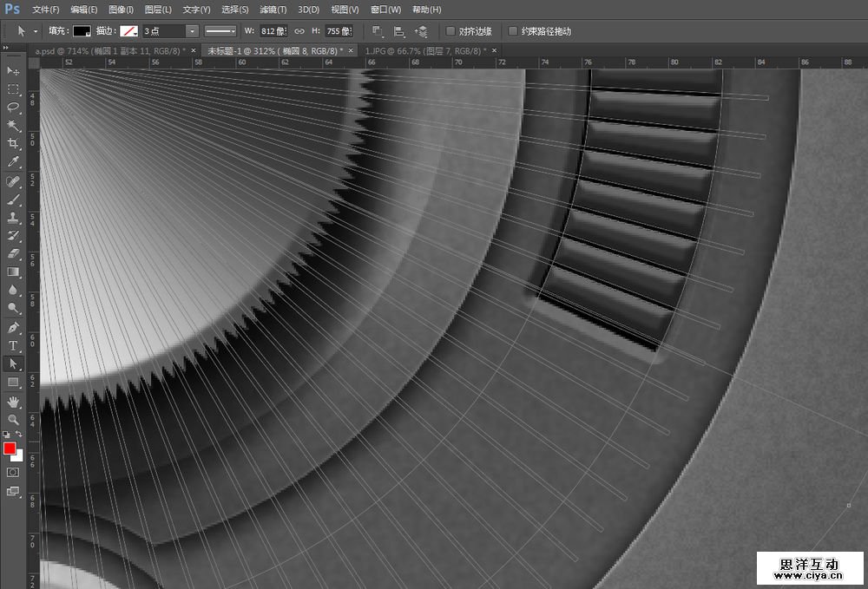Viewport: 868px width, 589px height.
Task: Click the Horizontal Type tool
Action: point(13,345)
